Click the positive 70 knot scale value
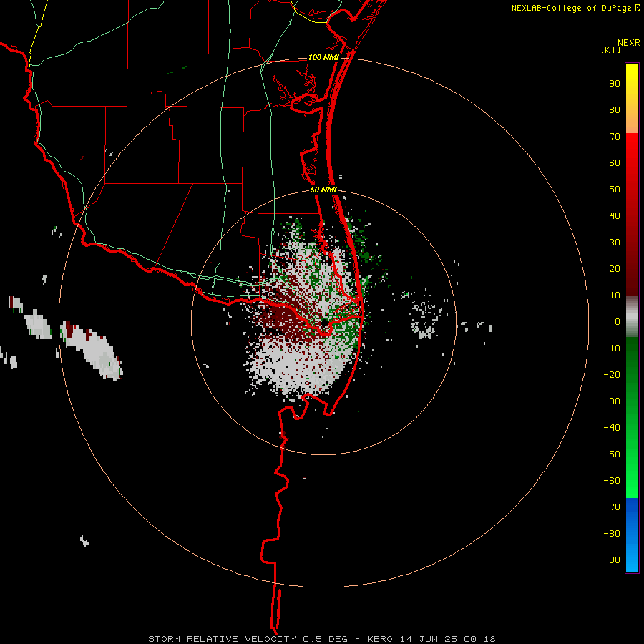The image size is (644, 644). coord(615,137)
